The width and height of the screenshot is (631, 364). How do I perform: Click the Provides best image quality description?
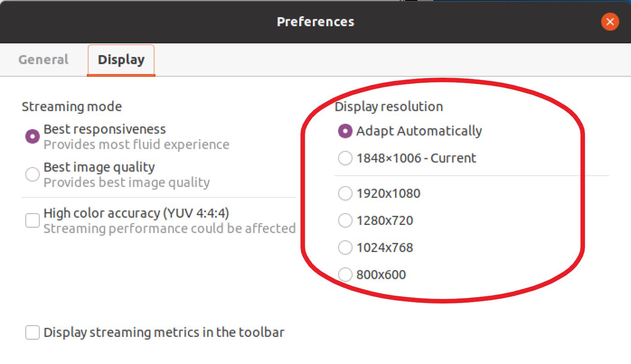[x=127, y=182]
